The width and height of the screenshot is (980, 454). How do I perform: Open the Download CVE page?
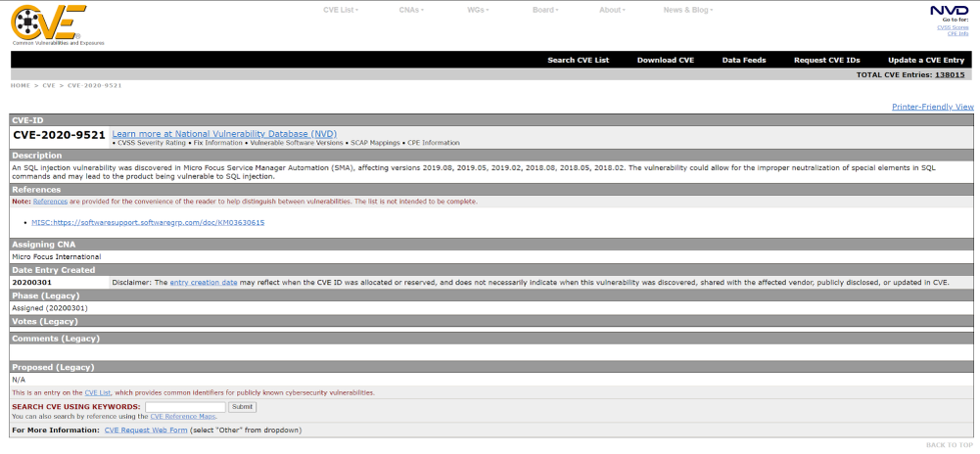pyautogui.click(x=666, y=60)
